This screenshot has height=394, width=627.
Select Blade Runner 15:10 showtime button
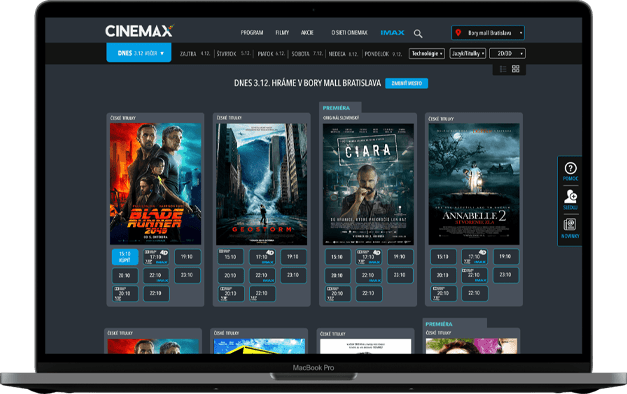pyautogui.click(x=125, y=257)
